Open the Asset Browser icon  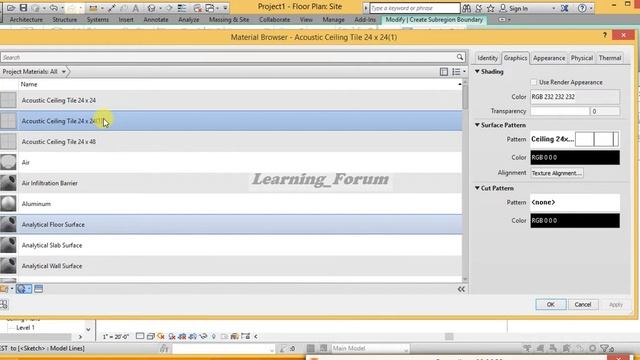tap(38, 289)
